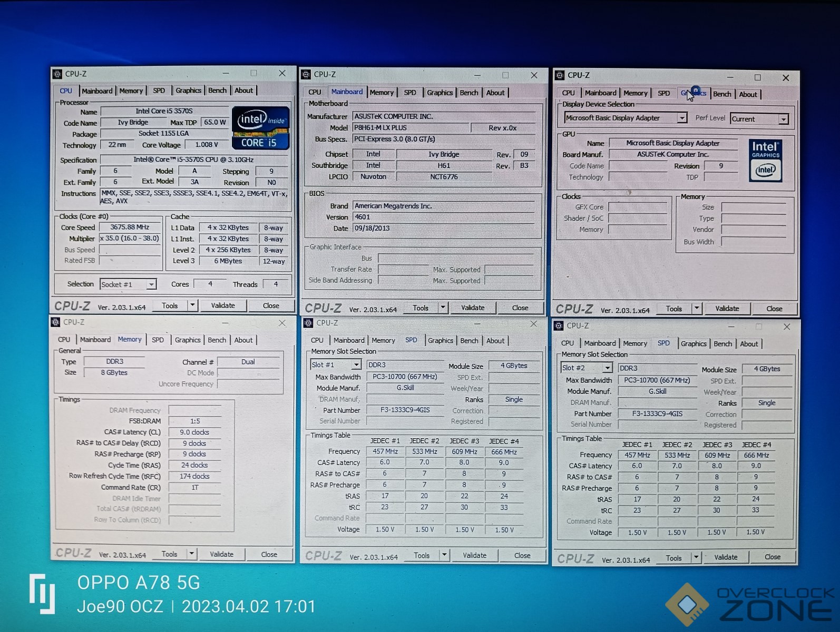Select the CPU tab in the Graphics window

569,93
